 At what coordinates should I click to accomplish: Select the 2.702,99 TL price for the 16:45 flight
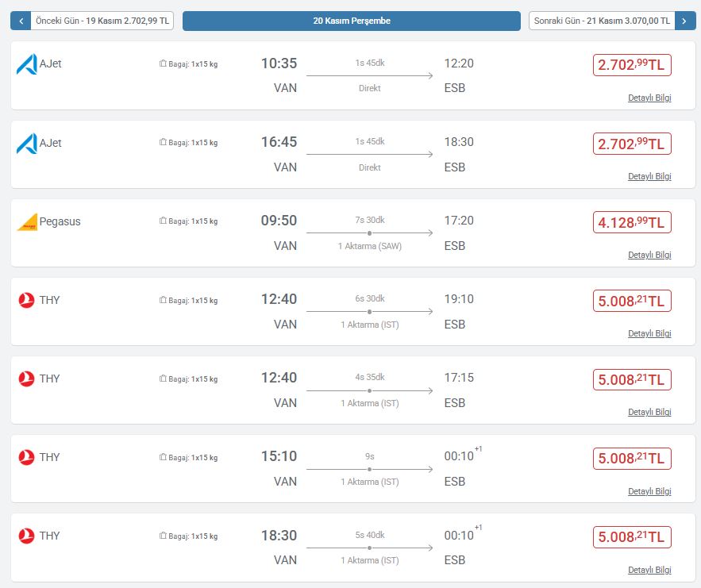pyautogui.click(x=632, y=144)
